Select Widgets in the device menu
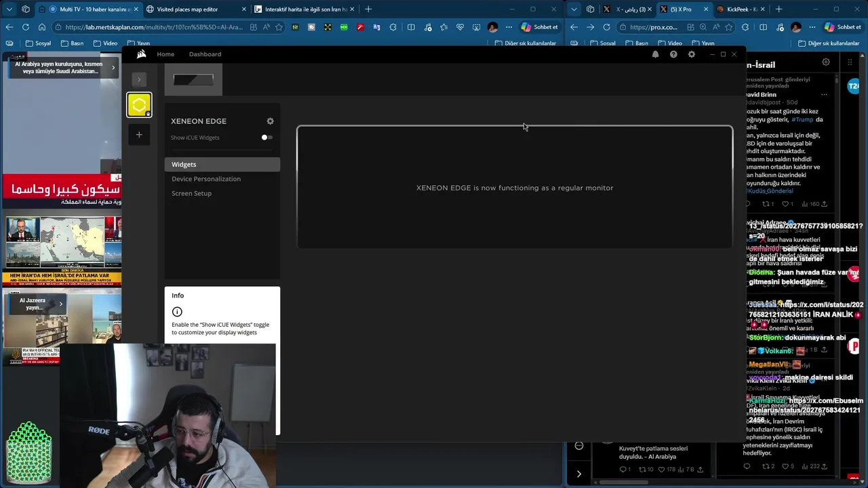Viewport: 868px width, 488px height. coord(222,164)
